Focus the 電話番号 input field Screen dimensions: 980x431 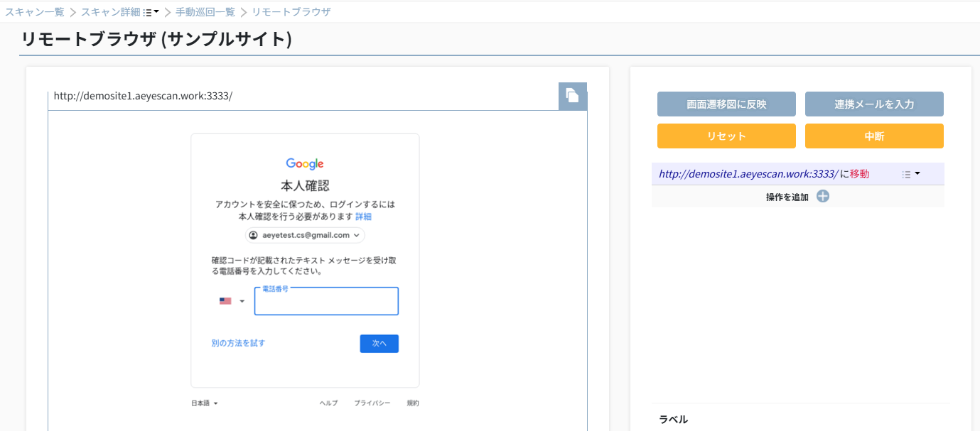pyautogui.click(x=326, y=301)
